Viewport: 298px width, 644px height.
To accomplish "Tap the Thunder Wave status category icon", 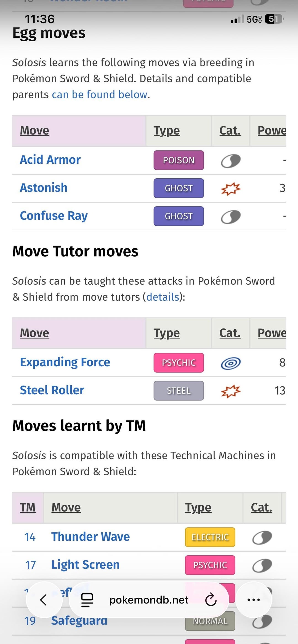I will (x=262, y=538).
